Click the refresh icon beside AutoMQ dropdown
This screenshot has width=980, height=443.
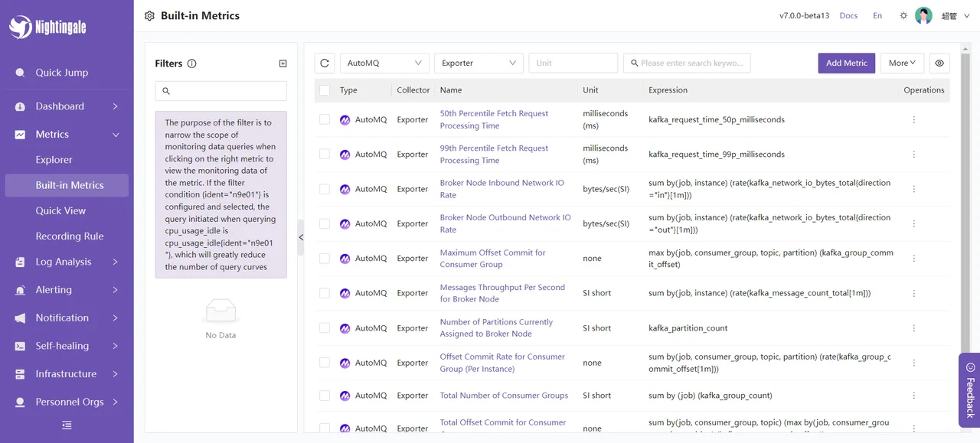point(325,64)
